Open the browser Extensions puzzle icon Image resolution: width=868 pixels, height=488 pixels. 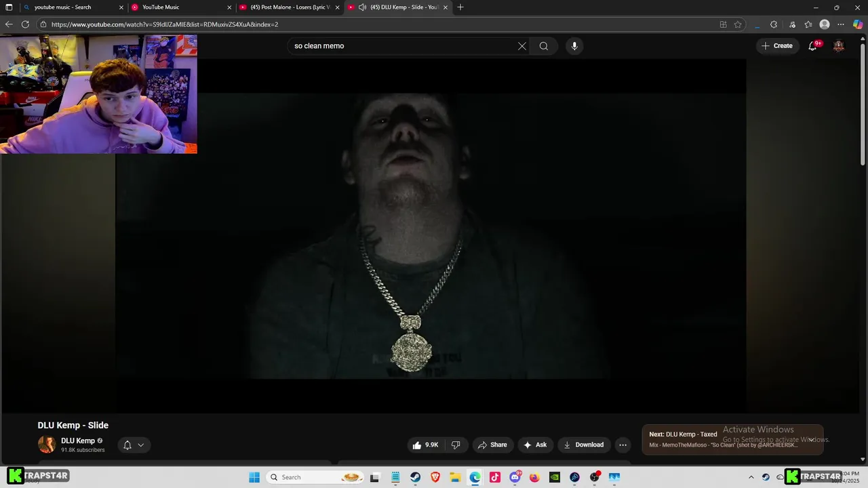774,24
